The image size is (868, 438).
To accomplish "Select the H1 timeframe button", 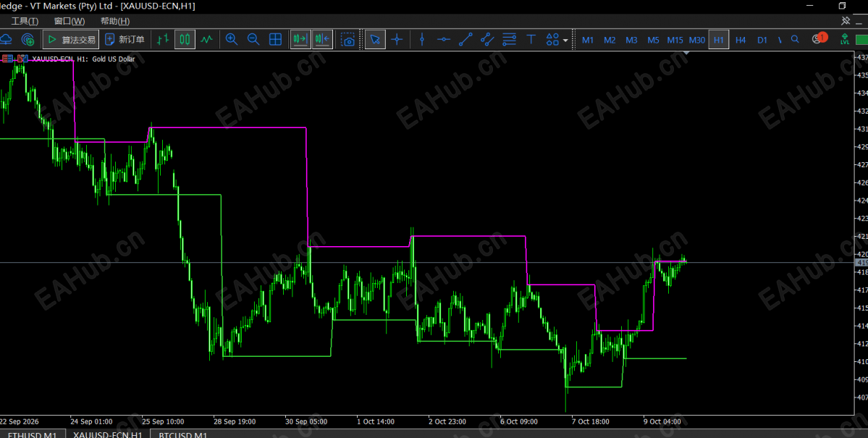I will click(719, 40).
